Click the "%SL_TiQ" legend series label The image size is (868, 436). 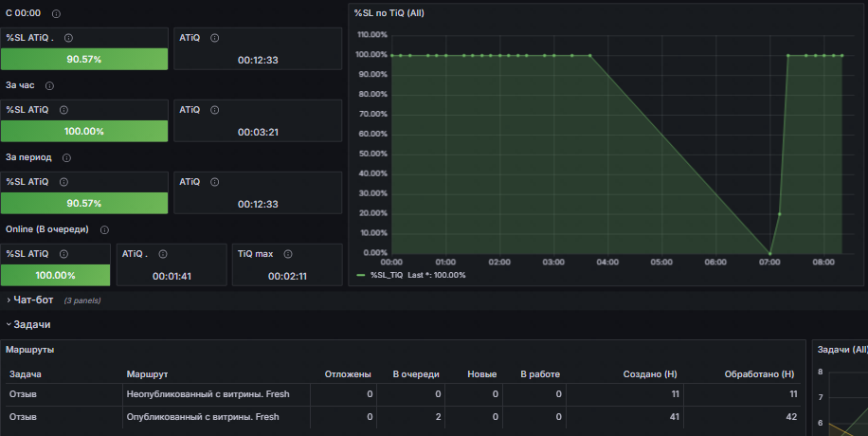(x=387, y=275)
